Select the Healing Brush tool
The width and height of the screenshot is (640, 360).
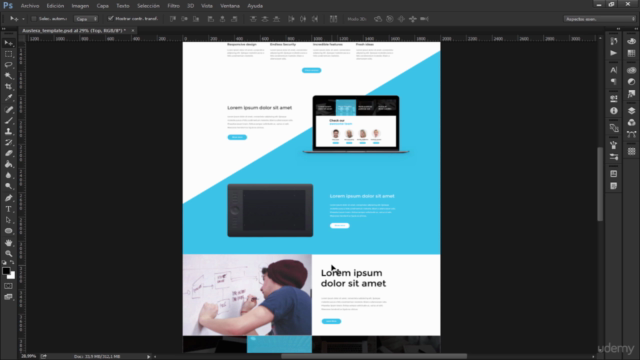point(8,109)
